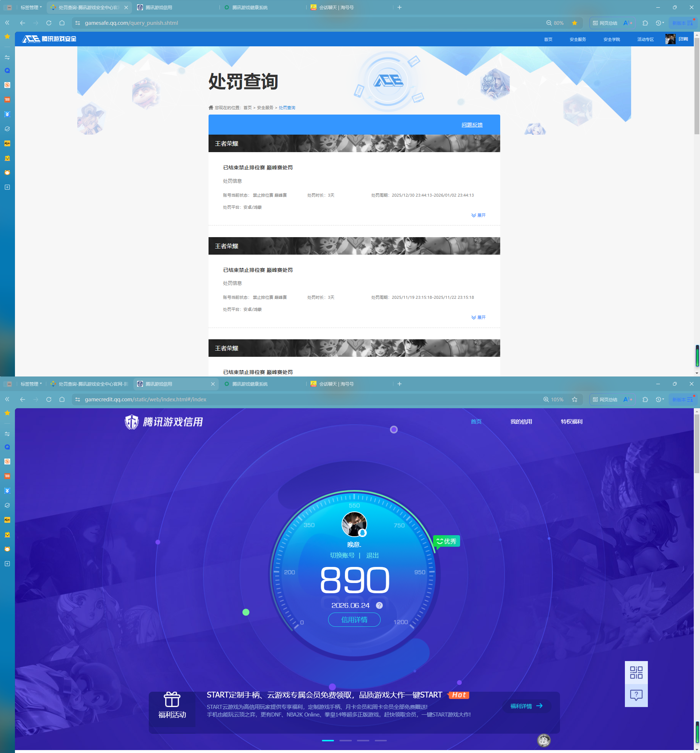700x753 pixels.
Task: Click 网页总结 button in top window
Action: 605,23
